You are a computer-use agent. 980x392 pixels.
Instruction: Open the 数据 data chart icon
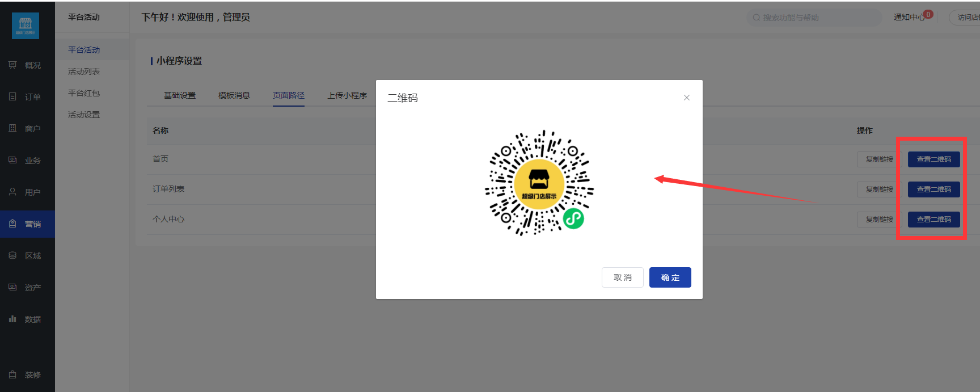(12, 319)
